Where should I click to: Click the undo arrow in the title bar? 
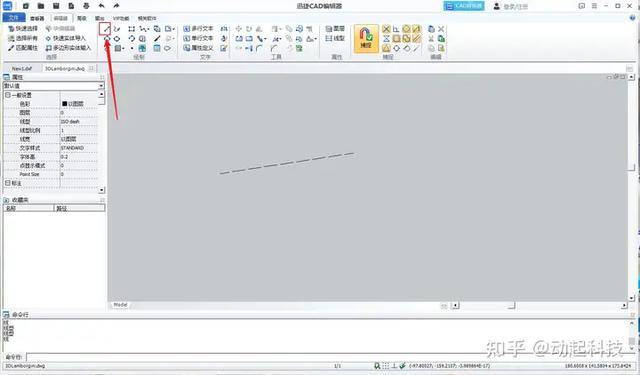[102, 6]
